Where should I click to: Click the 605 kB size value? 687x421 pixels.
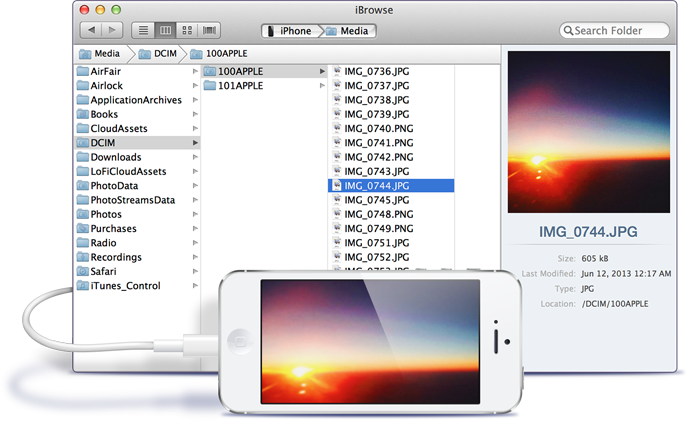(x=595, y=258)
